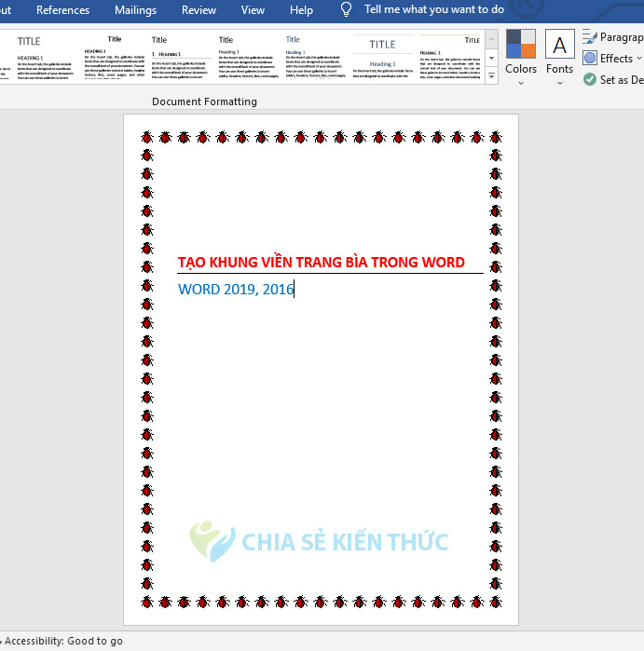Click the blue text WORD 2019, 2016

[x=236, y=290]
